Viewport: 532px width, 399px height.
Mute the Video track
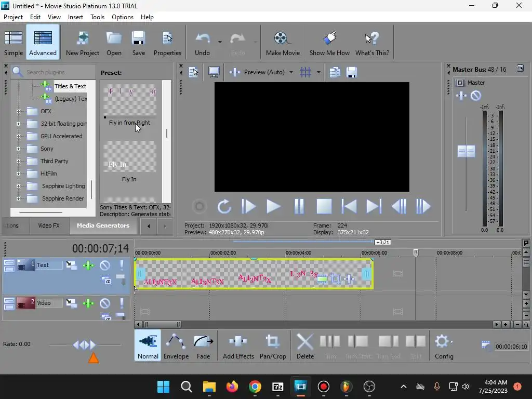point(104,303)
